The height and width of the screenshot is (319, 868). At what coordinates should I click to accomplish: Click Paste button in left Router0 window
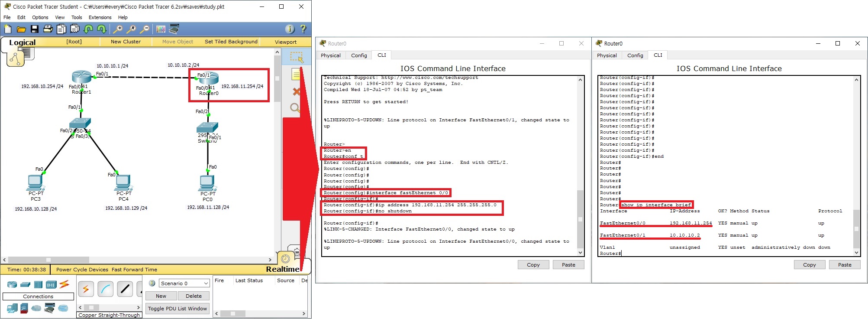coord(568,265)
